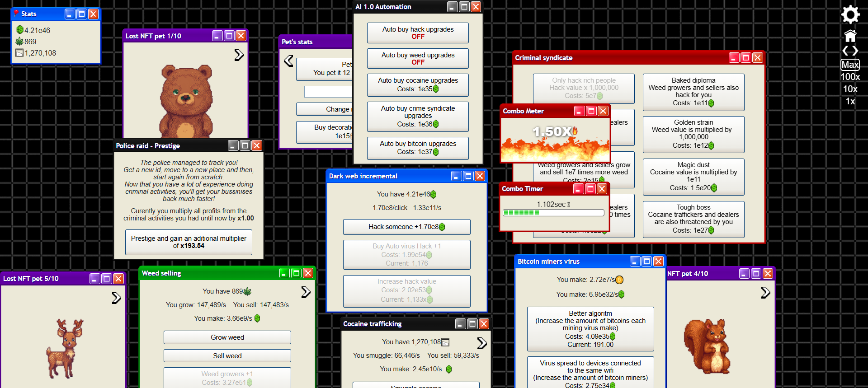The width and height of the screenshot is (868, 388).
Task: Go to next page in Weed selling window
Action: [306, 292]
